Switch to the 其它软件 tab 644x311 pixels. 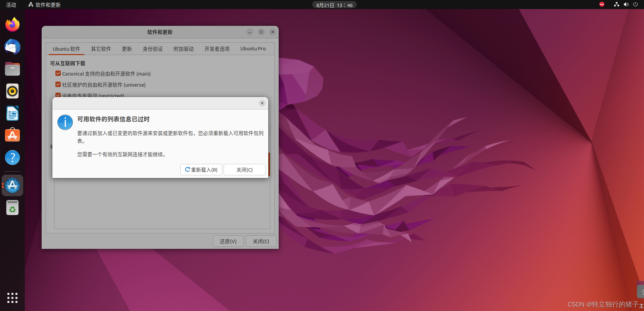[101, 49]
